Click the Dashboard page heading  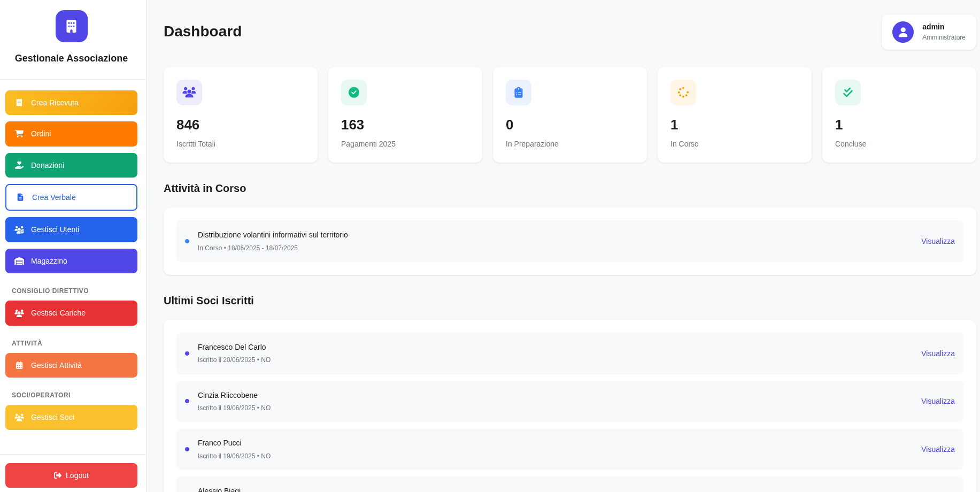click(203, 32)
